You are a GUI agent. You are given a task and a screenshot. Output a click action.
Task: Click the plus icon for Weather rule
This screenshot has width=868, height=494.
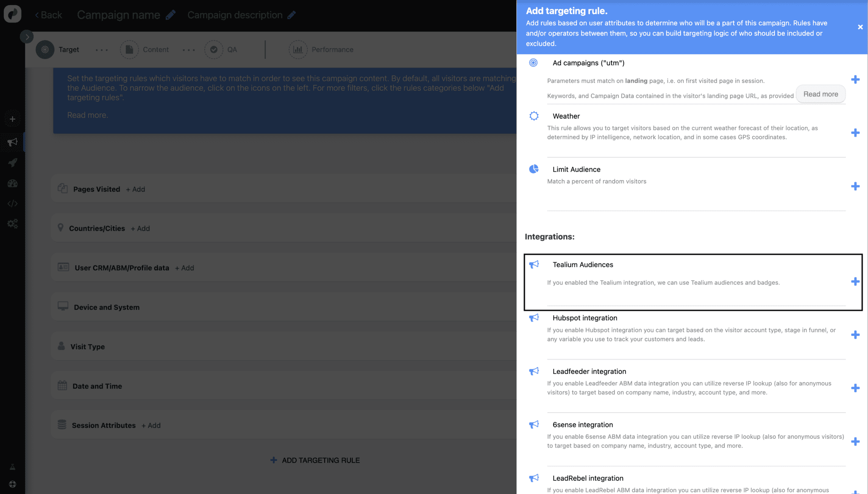pos(855,133)
